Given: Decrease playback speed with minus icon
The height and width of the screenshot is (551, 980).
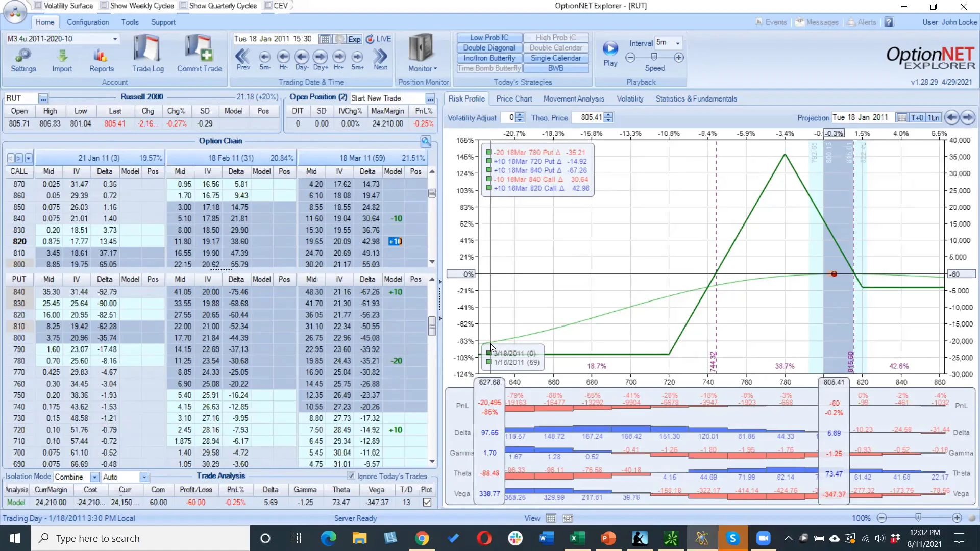Looking at the screenshot, I should [630, 58].
